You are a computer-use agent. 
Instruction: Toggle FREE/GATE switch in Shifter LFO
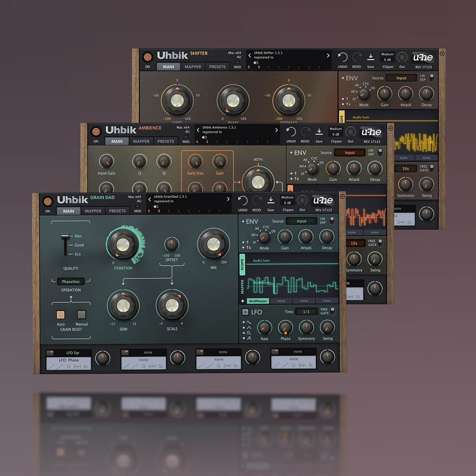tap(431, 168)
